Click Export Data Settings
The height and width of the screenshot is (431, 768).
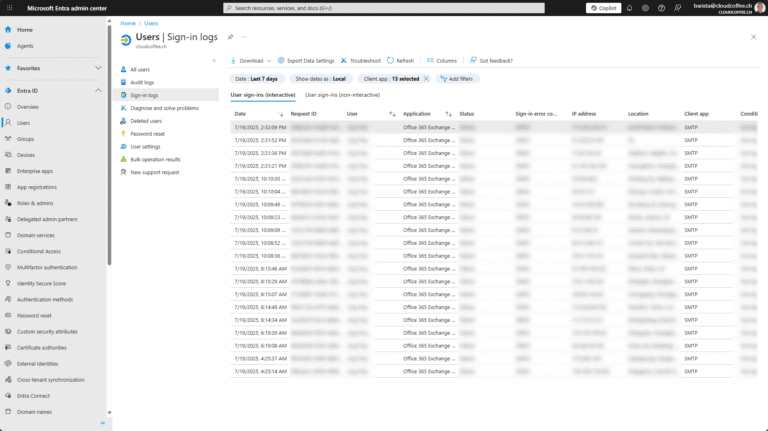point(306,61)
